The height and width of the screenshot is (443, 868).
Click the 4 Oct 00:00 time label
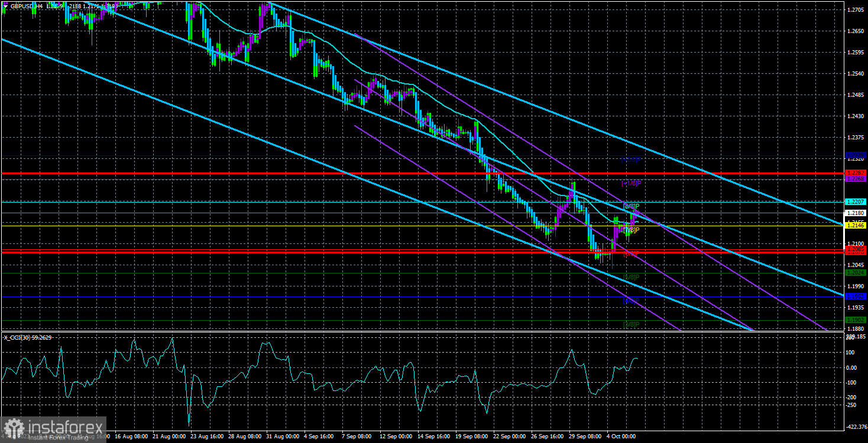pos(622,437)
